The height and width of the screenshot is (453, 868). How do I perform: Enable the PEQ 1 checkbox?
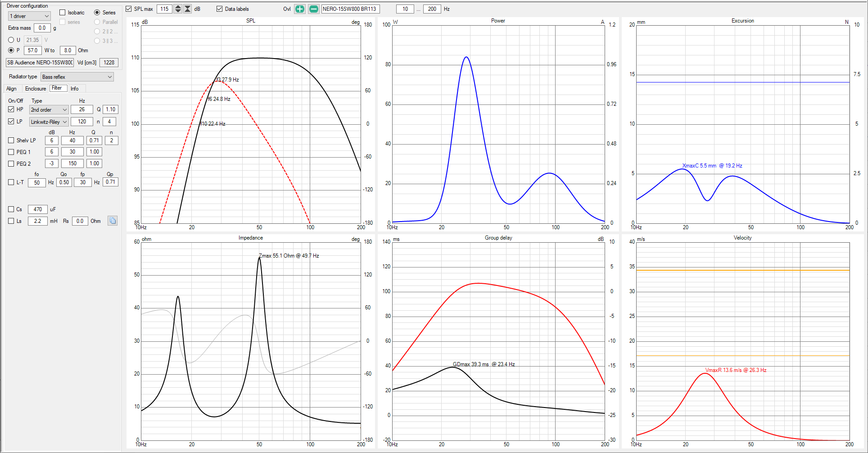(11, 152)
